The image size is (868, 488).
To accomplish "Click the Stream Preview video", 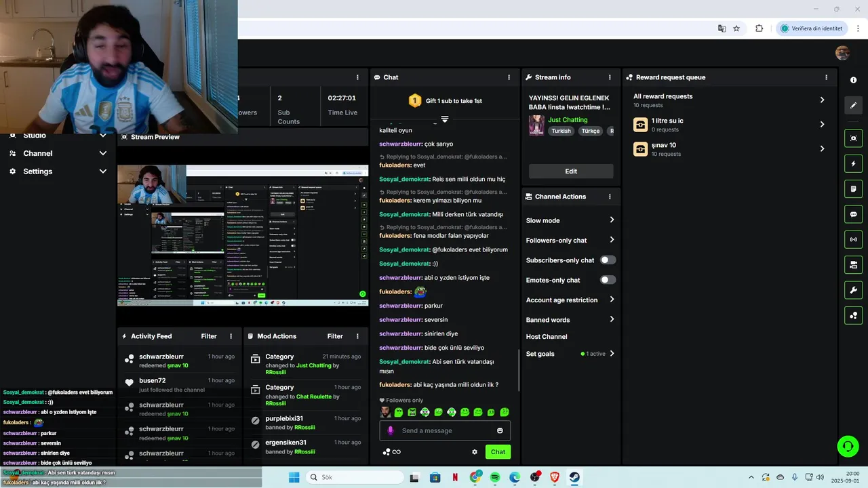I will pos(243,235).
